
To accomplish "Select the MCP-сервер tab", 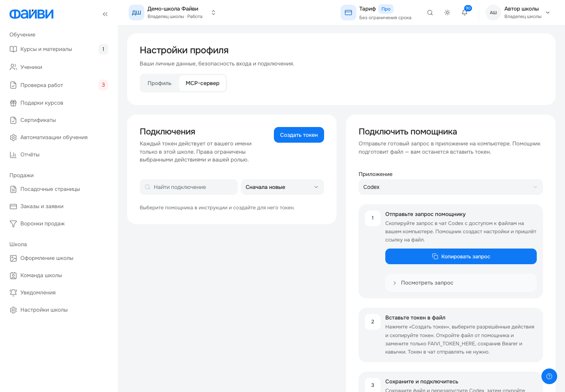I will [x=202, y=83].
